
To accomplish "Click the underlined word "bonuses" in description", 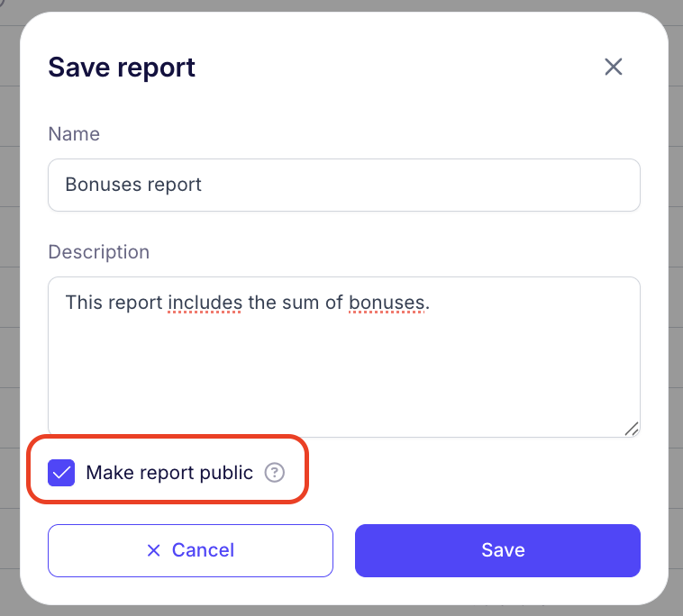I will [x=387, y=302].
